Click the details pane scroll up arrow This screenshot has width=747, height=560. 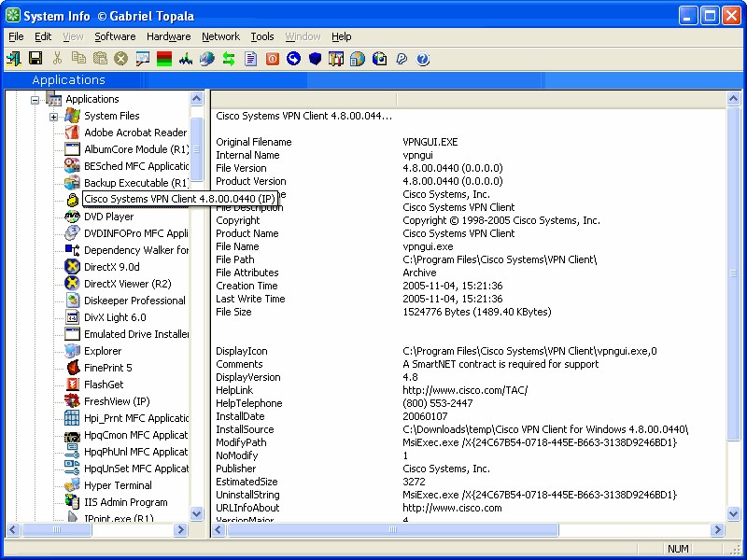coord(732,99)
